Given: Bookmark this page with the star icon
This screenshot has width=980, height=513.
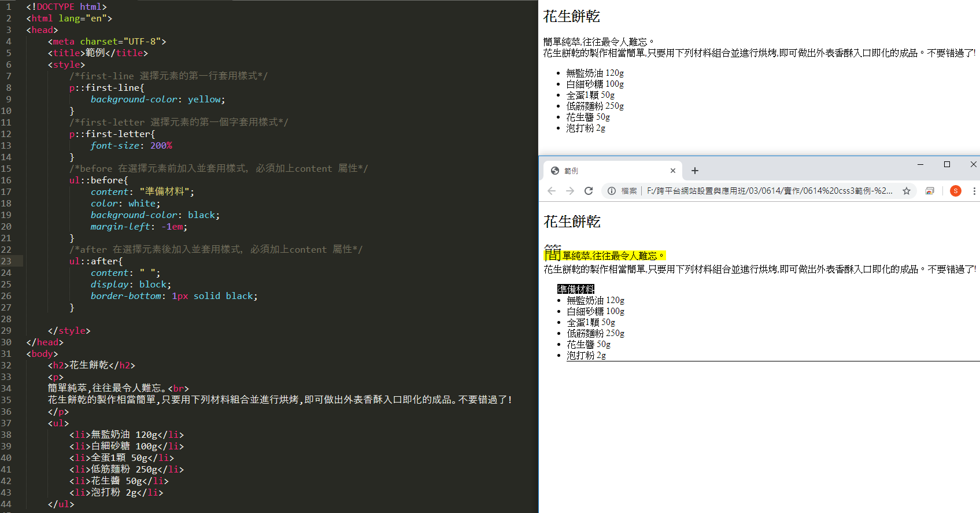Looking at the screenshot, I should (x=907, y=191).
